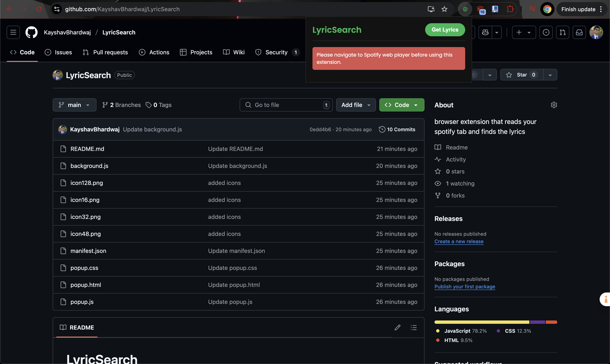
Task: Bookmark page with star icon in address bar
Action: click(x=444, y=9)
